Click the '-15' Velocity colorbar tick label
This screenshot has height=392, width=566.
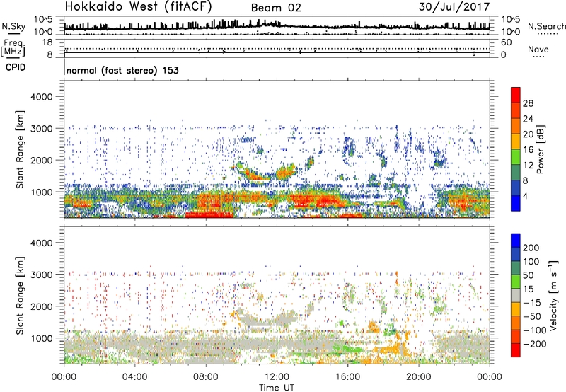(532, 303)
